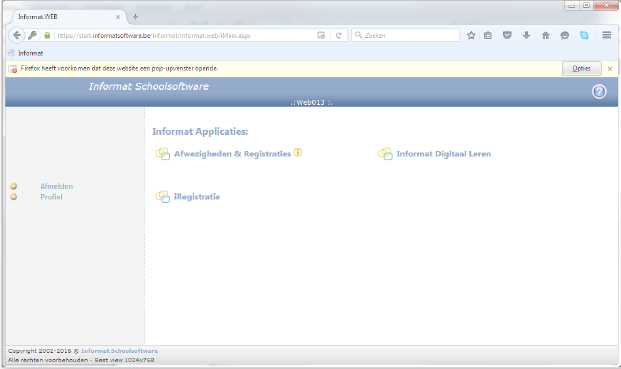The image size is (621, 369).
Task: Open the bookmarks list icon
Action: pyautogui.click(x=488, y=35)
